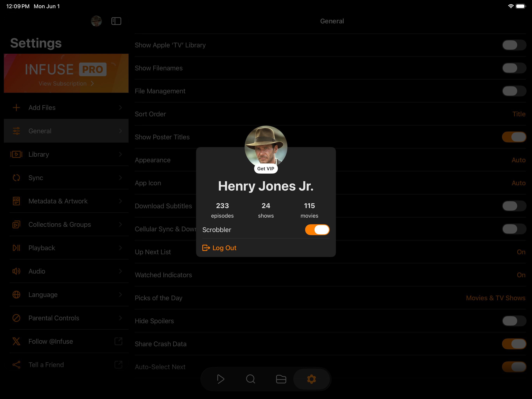Click the Add Files plus icon
Screen dimensions: 532x399
[16, 108]
